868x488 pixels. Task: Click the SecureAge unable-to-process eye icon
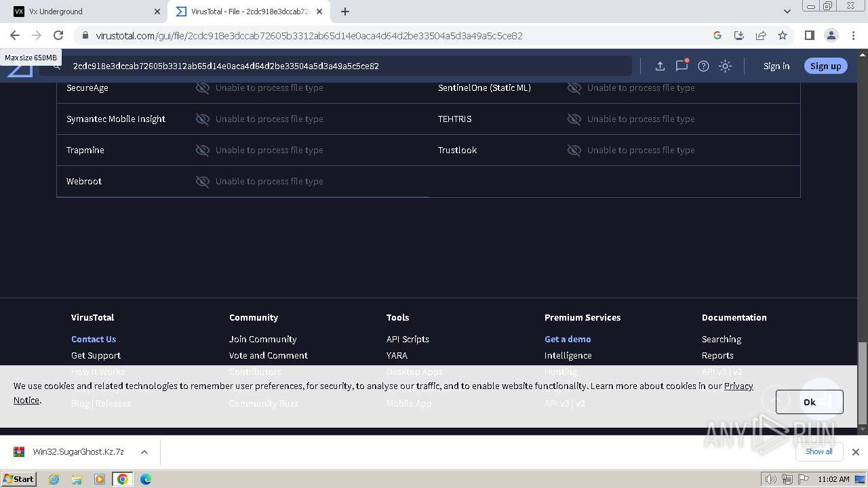[202, 87]
